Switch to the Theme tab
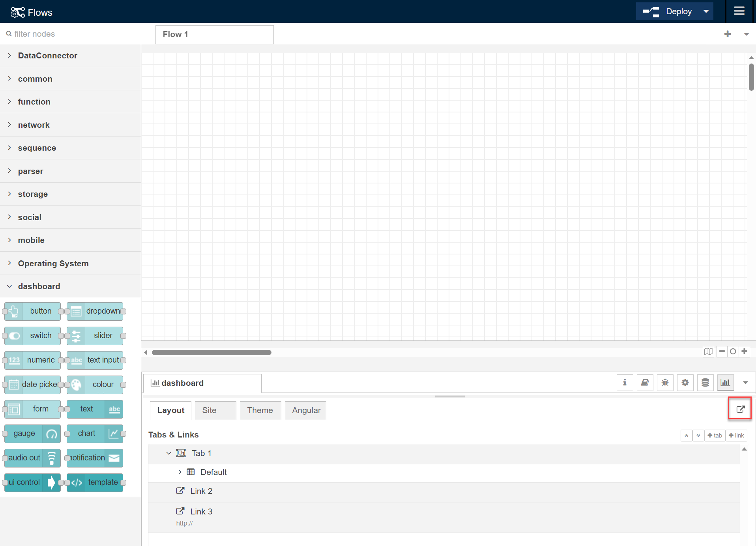This screenshot has width=756, height=546. [260, 410]
